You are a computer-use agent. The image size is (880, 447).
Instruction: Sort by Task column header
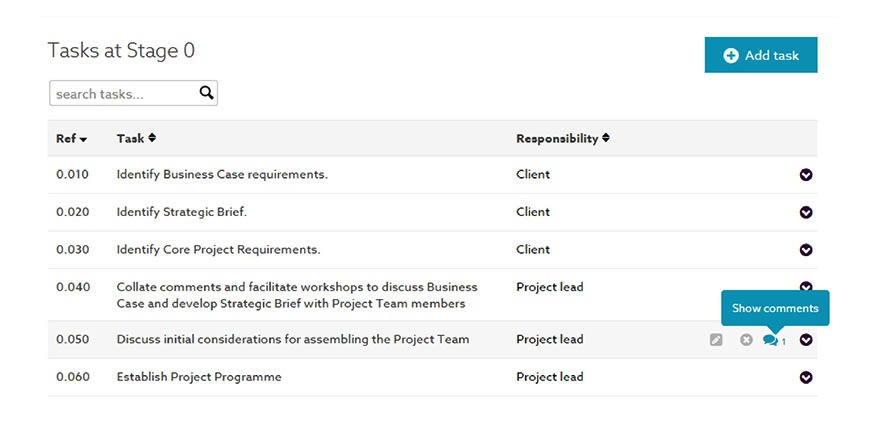tap(136, 138)
